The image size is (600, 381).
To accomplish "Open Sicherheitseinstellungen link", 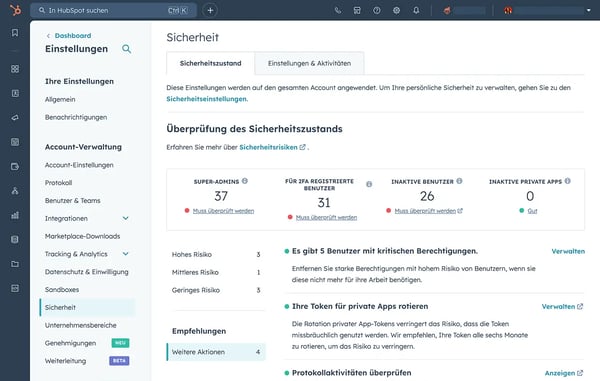I will 207,99.
